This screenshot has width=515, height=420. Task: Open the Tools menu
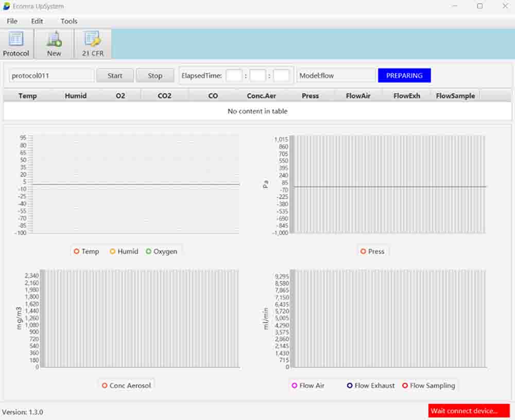pyautogui.click(x=69, y=21)
